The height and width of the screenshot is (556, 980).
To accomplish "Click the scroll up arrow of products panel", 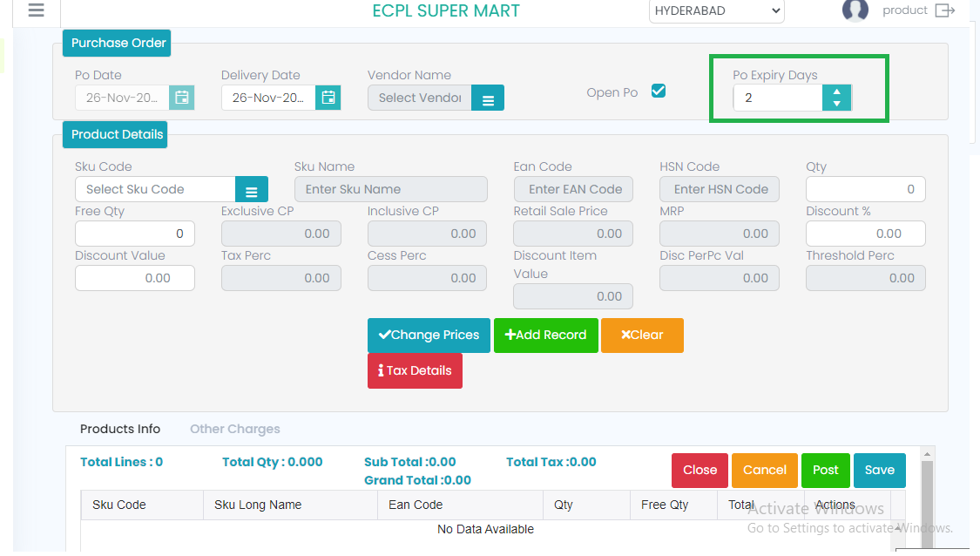I will coord(928,454).
